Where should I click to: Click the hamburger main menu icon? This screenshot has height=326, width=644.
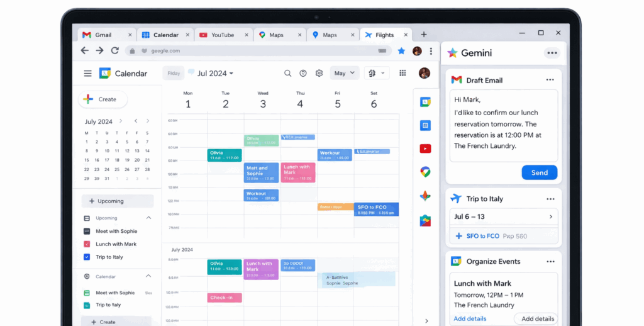click(x=87, y=74)
